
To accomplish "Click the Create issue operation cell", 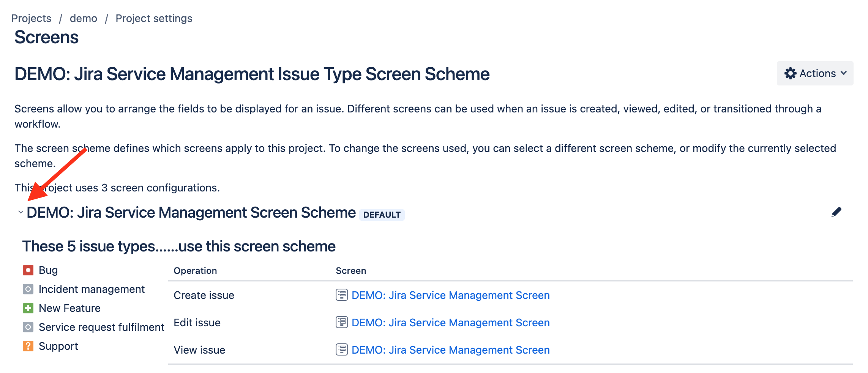I will [x=204, y=295].
